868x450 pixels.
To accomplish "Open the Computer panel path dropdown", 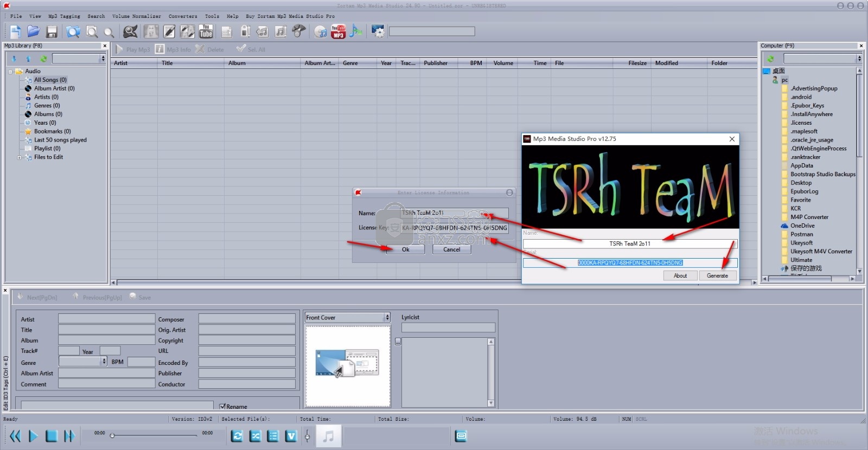I will 859,59.
